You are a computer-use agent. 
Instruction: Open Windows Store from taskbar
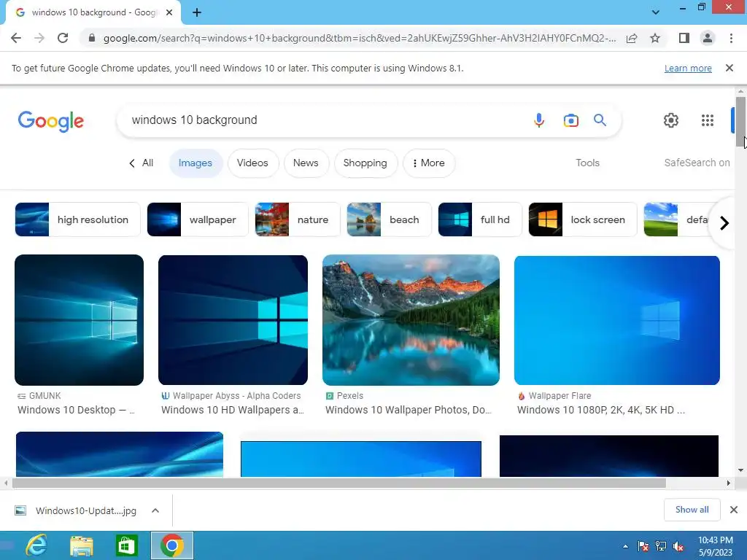(x=126, y=545)
